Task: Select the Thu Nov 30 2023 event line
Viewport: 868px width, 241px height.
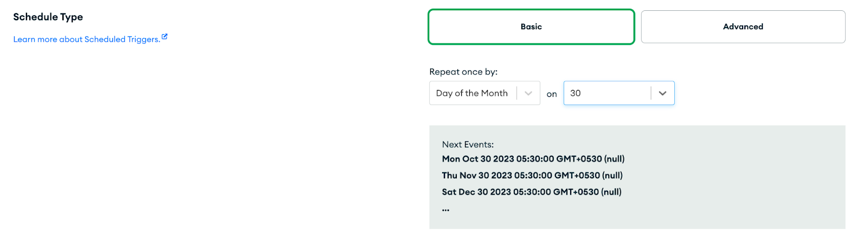Action: pos(532,175)
